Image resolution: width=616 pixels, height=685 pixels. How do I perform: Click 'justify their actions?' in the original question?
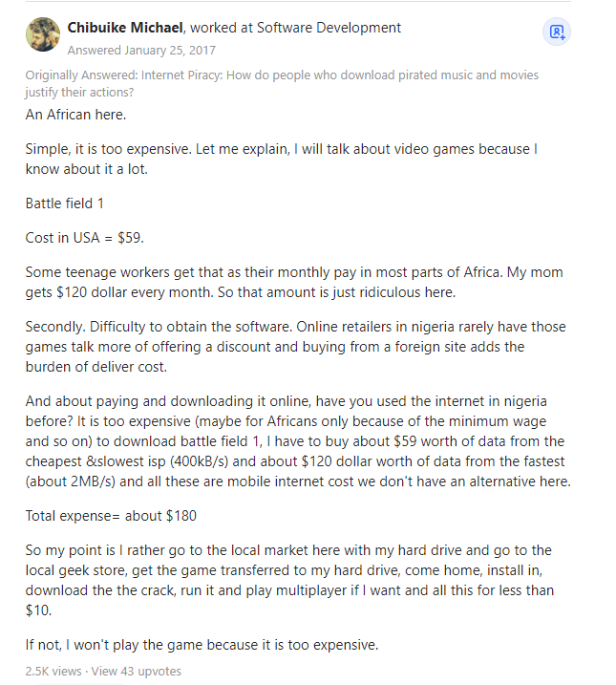[79, 92]
